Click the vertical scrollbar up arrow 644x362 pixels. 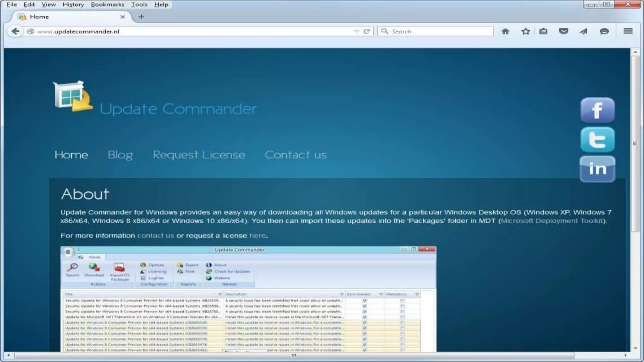click(x=635, y=52)
